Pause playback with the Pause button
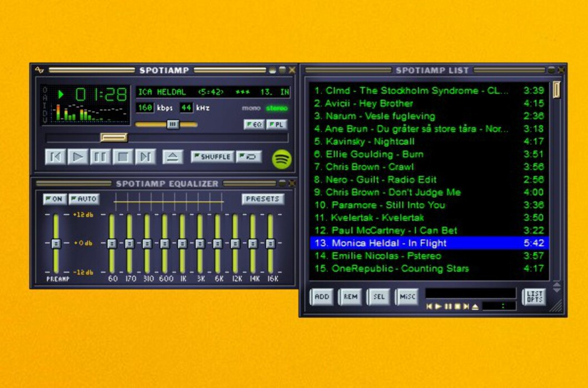 click(101, 157)
